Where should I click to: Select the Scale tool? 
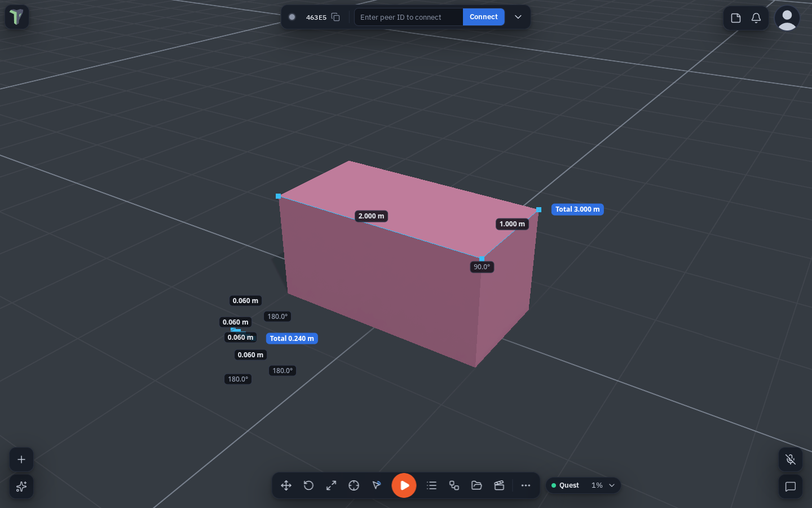332,485
